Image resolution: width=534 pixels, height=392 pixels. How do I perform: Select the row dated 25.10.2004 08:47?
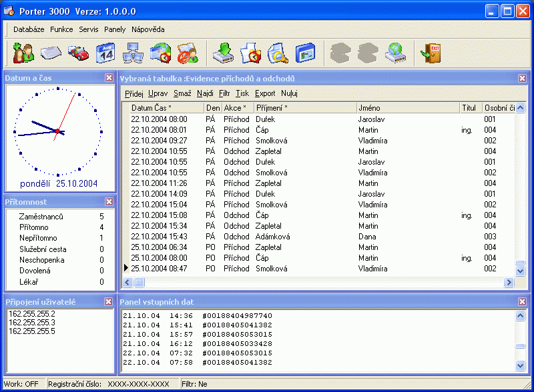pos(322,269)
